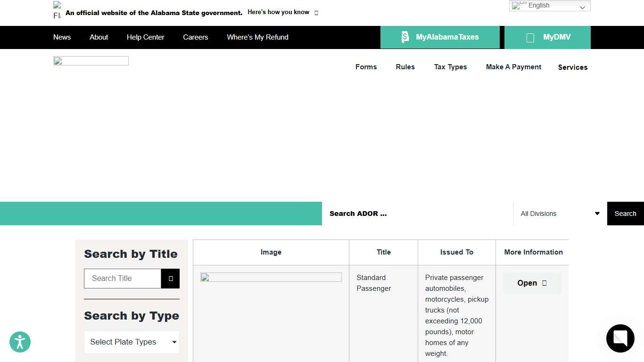The width and height of the screenshot is (644, 362).
Task: Open Standard Passenger more information
Action: pyautogui.click(x=531, y=283)
